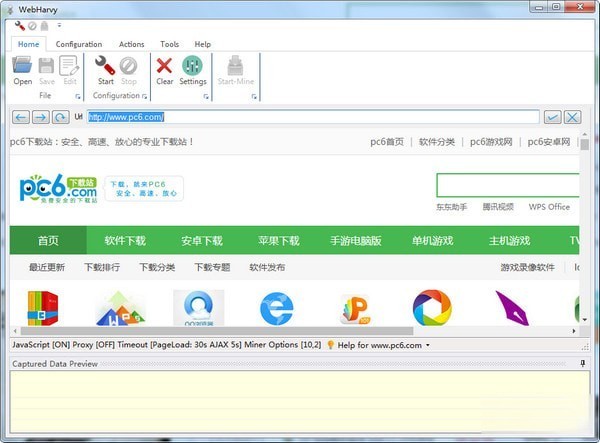Open the Tools ribbon tab
600x443 pixels.
170,44
